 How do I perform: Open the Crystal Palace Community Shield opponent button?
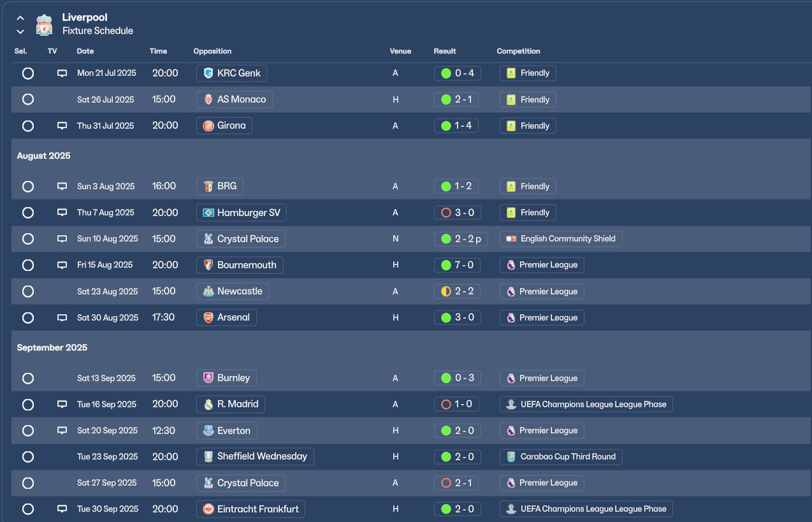click(x=240, y=239)
